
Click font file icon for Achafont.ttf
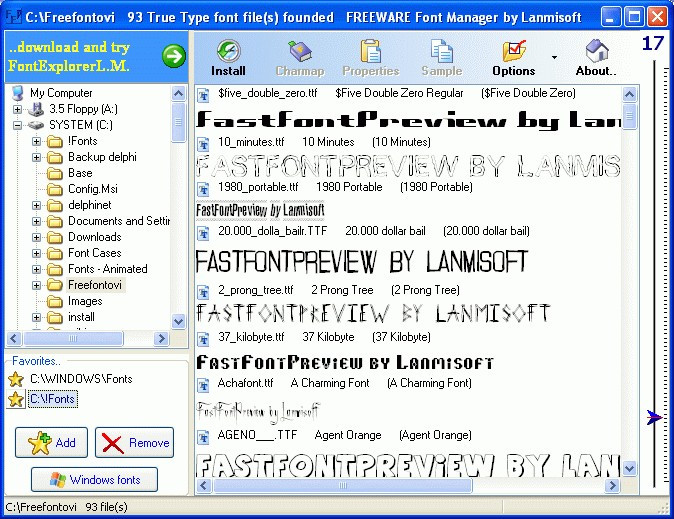(203, 384)
